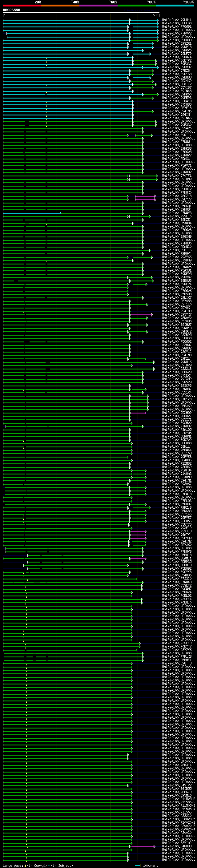Select hit UniRef100_A5ASL4
197x868 pixels.
pyautogui.click(x=177, y=159)
